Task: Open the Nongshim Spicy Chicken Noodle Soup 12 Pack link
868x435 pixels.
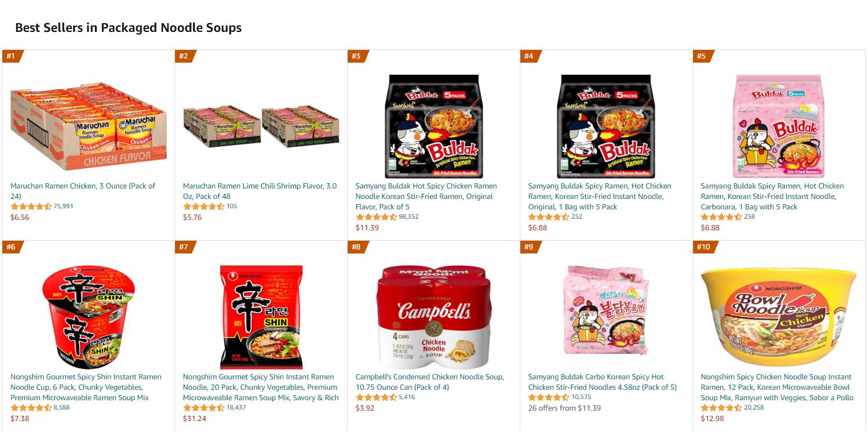Action: [x=777, y=387]
